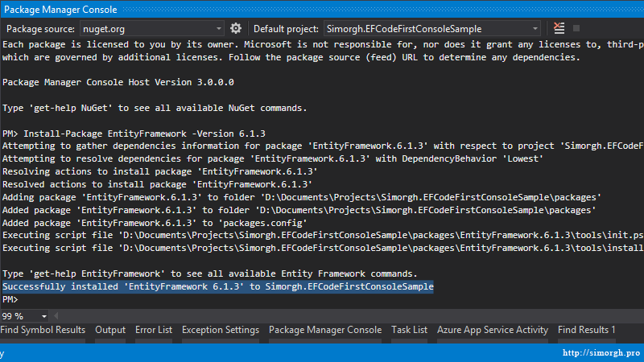Open the Exception Settings tab
This screenshot has height=362, width=644.
click(x=220, y=330)
